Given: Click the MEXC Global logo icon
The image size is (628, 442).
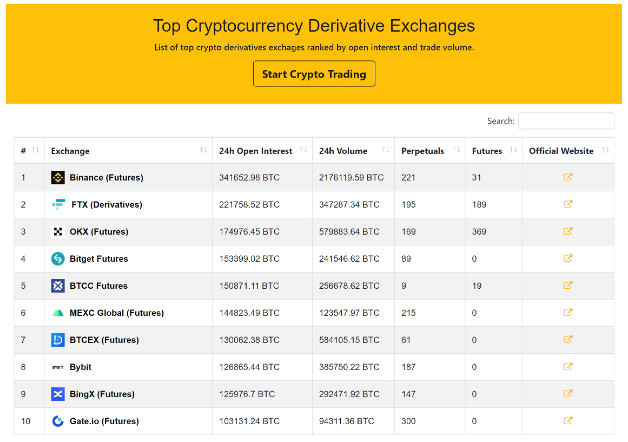Looking at the screenshot, I should pyautogui.click(x=58, y=313).
